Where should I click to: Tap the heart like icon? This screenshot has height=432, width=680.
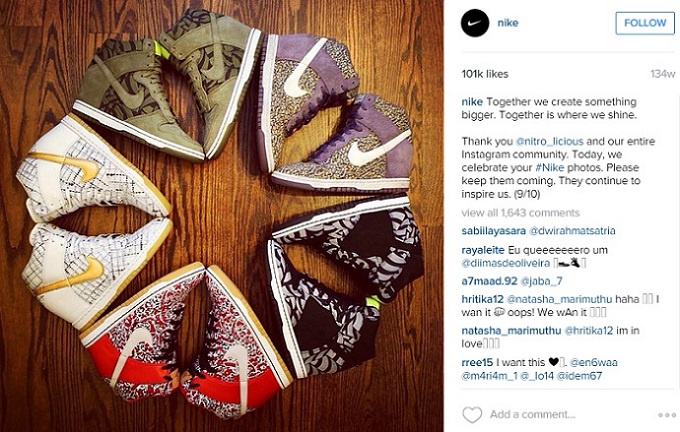(472, 414)
